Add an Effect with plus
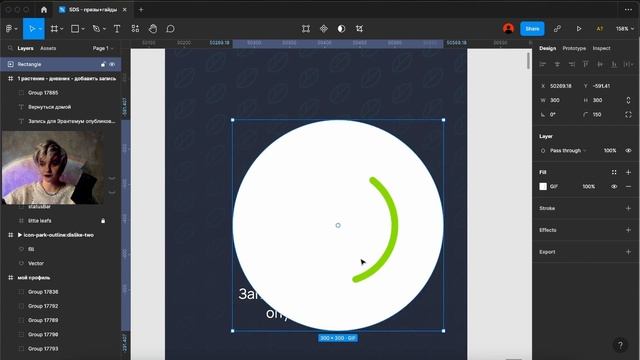640x360 pixels. point(628,230)
